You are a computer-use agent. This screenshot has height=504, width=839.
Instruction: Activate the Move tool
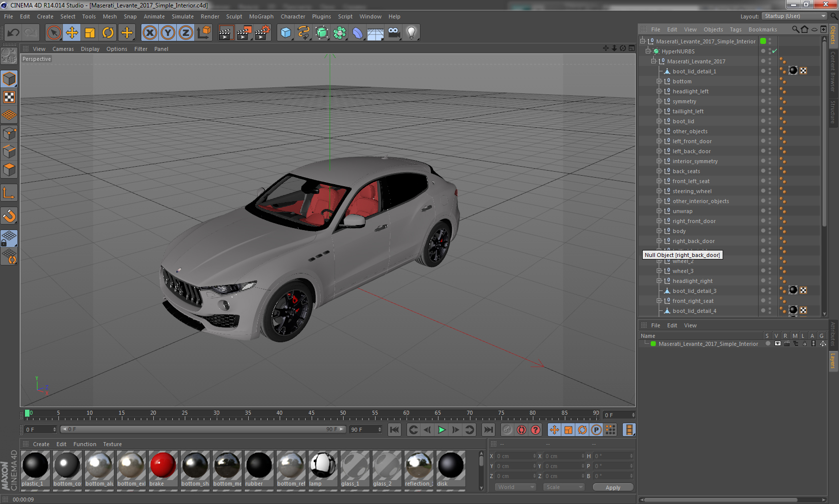coord(72,33)
